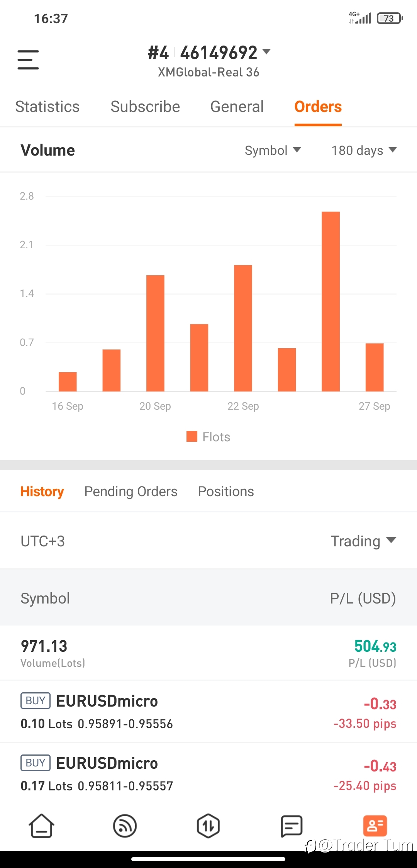Tap the trade arrows hexagon icon
The image size is (417, 868).
208,826
